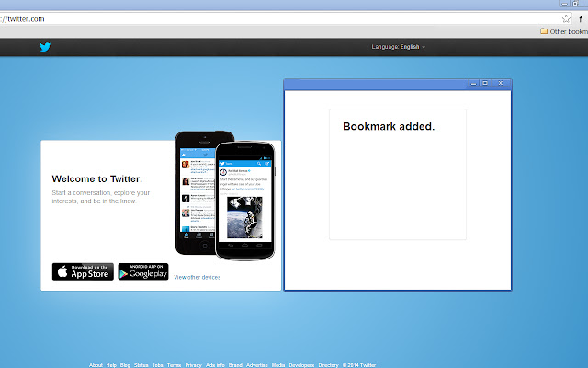Close the Bookmark added popup window
588x368 pixels.
pos(500,83)
